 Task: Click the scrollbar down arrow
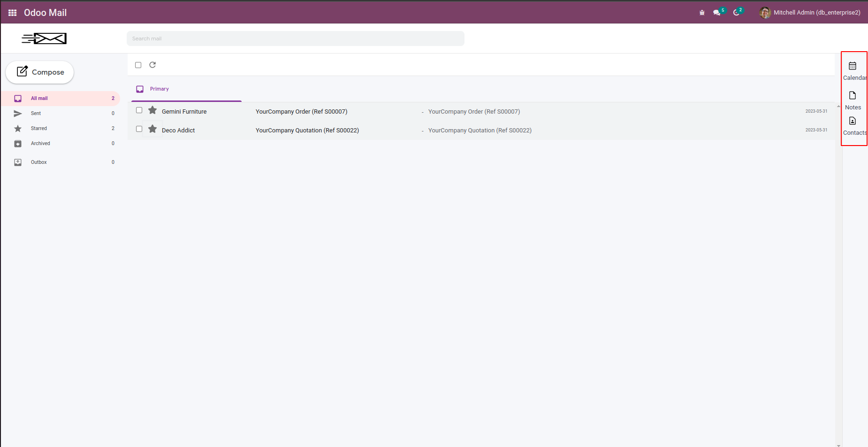pyautogui.click(x=838, y=445)
